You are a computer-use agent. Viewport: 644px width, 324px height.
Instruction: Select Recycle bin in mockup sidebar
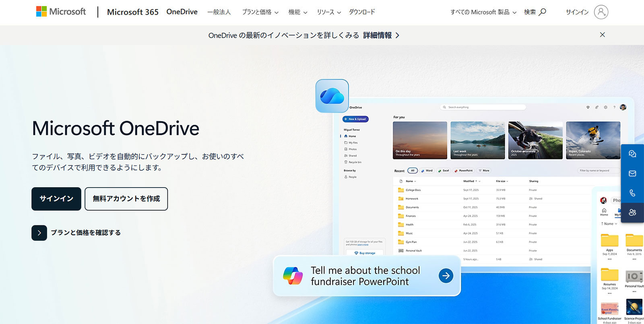pos(353,162)
